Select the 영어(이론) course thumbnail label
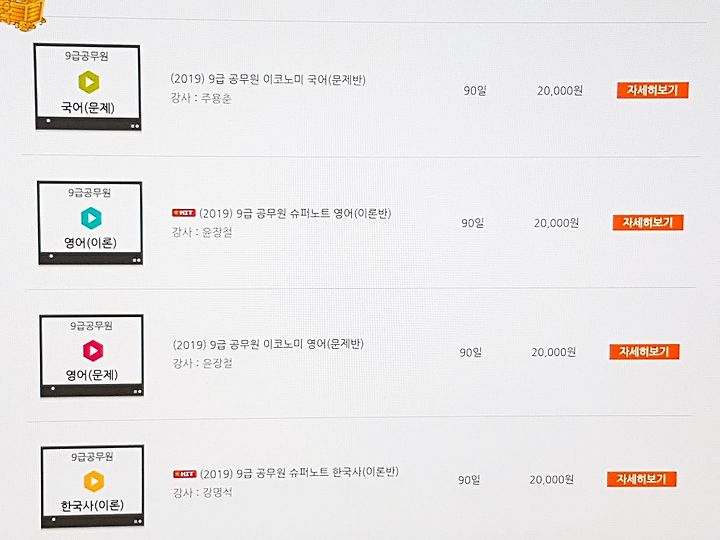 click(x=90, y=242)
